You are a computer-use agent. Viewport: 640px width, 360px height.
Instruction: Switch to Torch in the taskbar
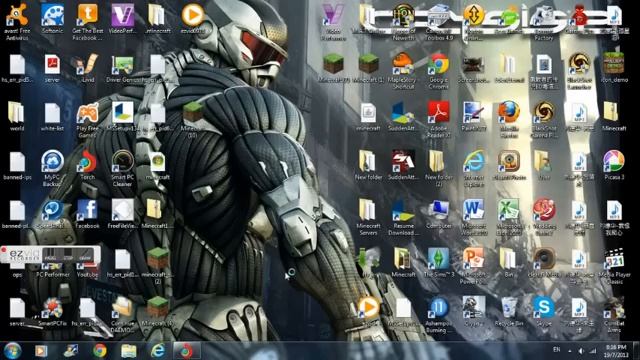coord(187,351)
